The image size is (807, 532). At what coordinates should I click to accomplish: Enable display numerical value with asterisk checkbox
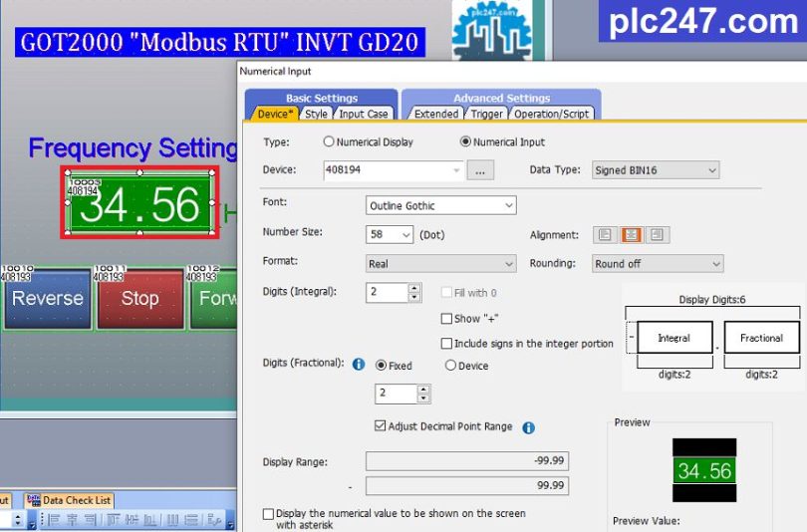tap(268, 514)
